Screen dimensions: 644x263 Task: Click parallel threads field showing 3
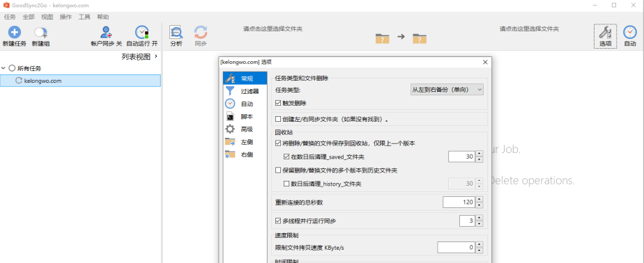468,221
